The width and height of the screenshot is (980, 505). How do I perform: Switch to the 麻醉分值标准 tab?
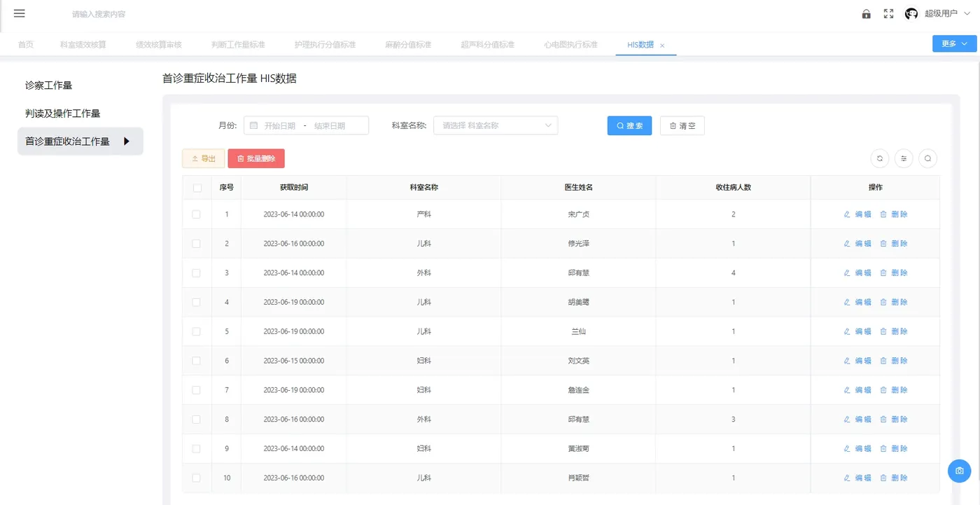tap(408, 45)
